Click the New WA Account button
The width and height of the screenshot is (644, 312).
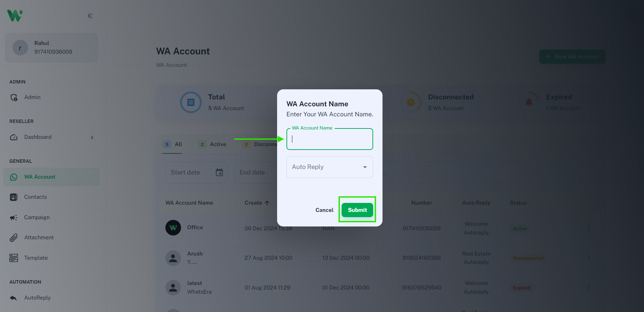click(x=572, y=56)
